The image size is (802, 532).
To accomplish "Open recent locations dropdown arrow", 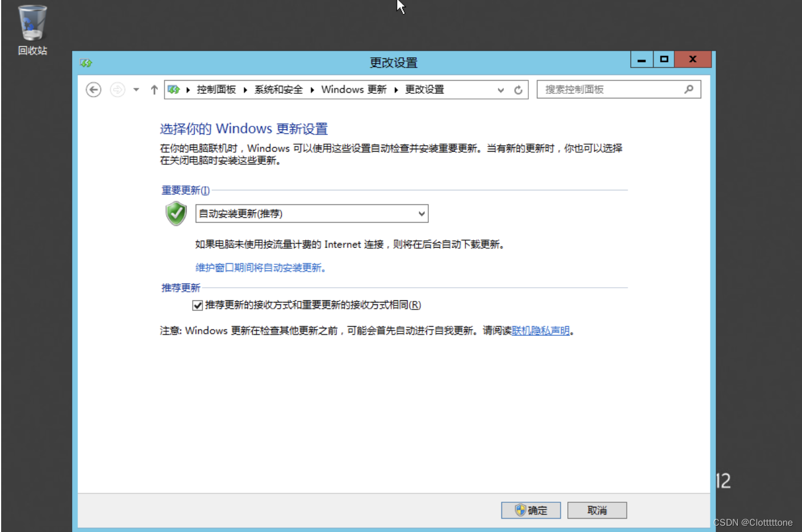I will point(136,90).
